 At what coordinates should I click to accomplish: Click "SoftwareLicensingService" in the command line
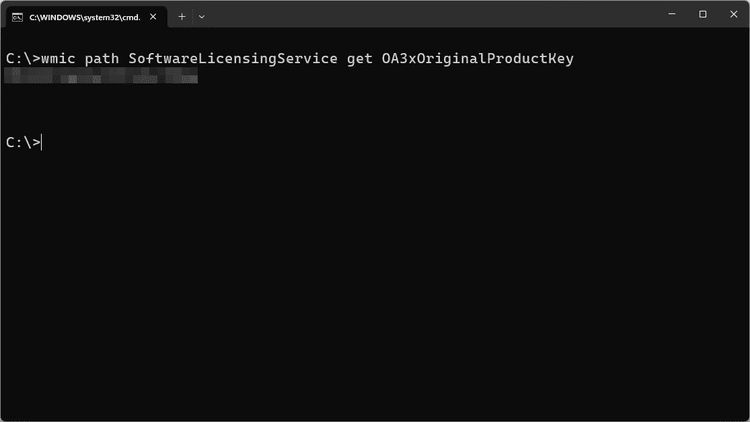click(233, 59)
